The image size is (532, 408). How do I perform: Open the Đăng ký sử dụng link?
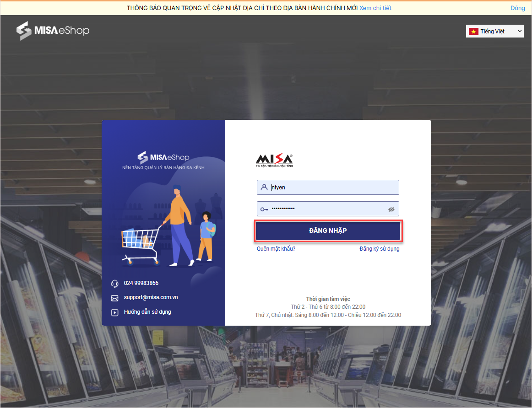(380, 249)
